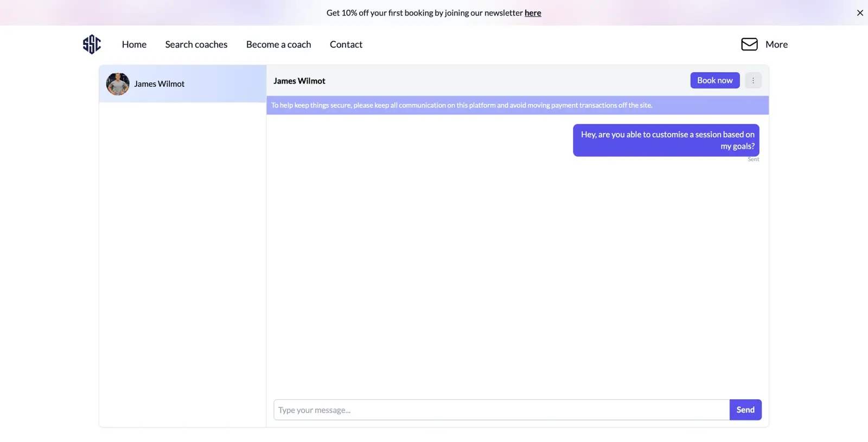
Task: Open Search coaches page
Action: [x=196, y=44]
